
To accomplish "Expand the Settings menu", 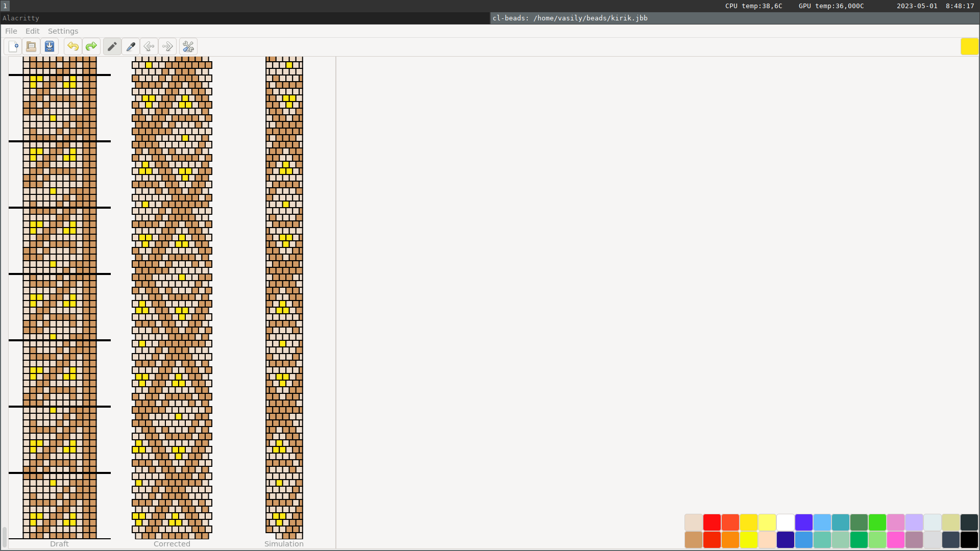I will pyautogui.click(x=63, y=31).
